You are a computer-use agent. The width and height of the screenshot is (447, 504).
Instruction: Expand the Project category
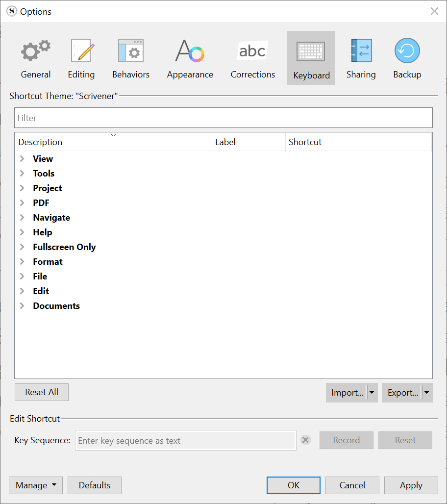pos(22,188)
